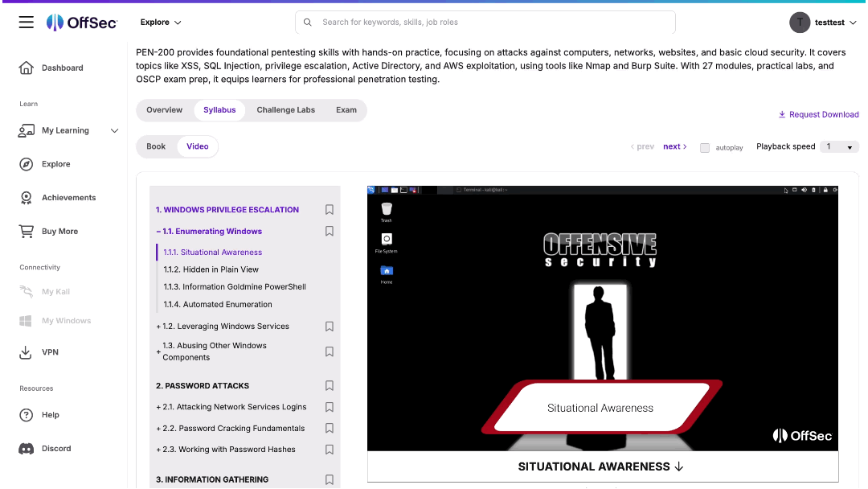The image size is (868, 489).
Task: Open the Explore dropdown in header
Action: (x=161, y=23)
